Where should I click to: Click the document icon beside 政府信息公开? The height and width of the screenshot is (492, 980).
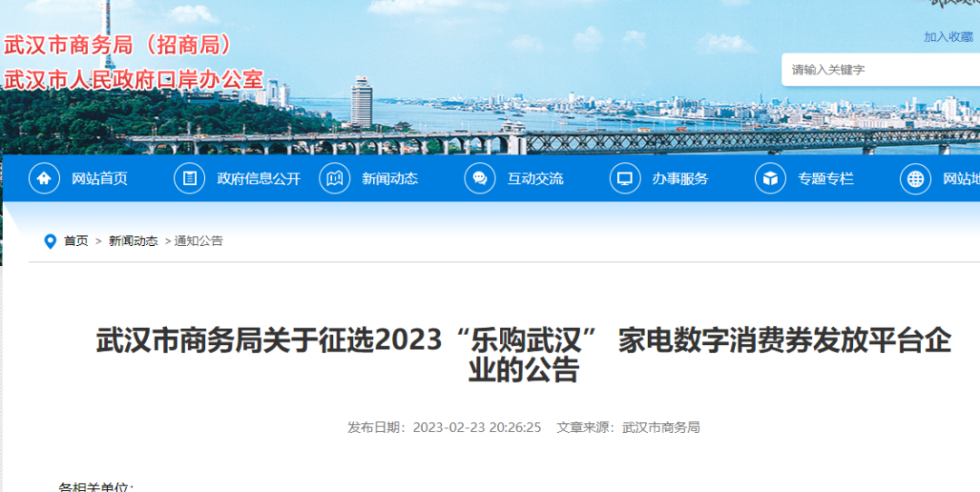(190, 179)
